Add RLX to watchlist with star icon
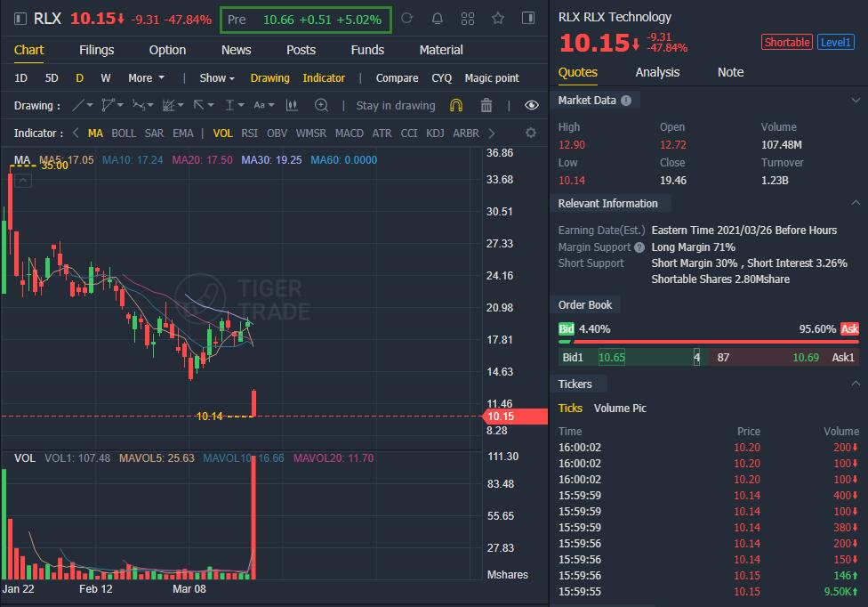This screenshot has height=607, width=868. [498, 19]
